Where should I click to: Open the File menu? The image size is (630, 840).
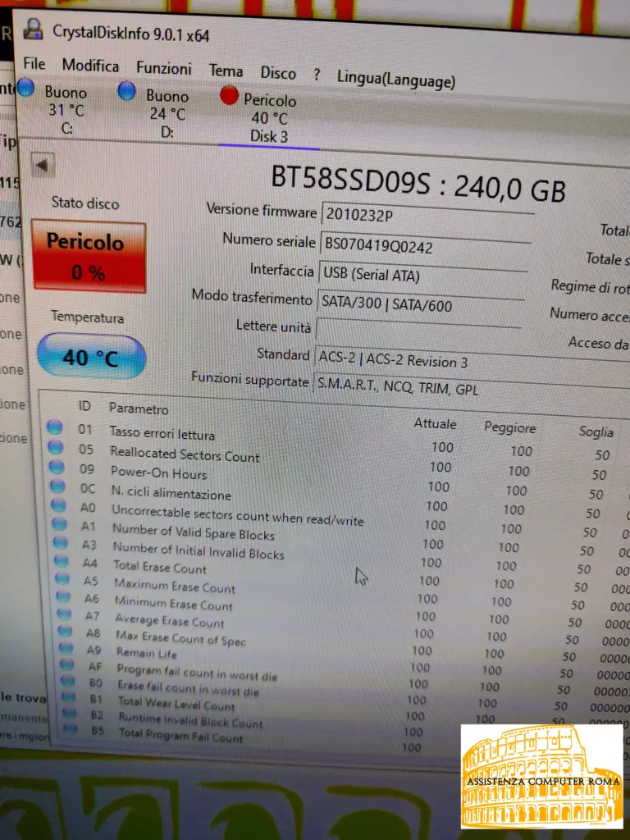click(34, 63)
